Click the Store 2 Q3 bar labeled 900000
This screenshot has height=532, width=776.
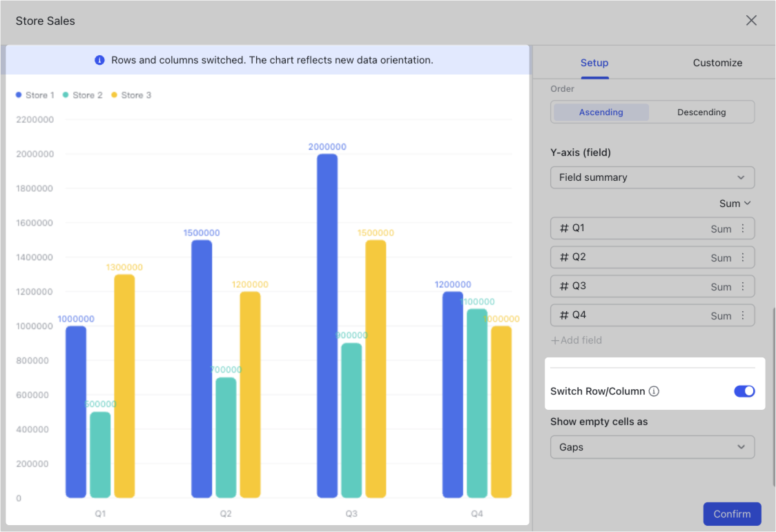click(x=351, y=420)
